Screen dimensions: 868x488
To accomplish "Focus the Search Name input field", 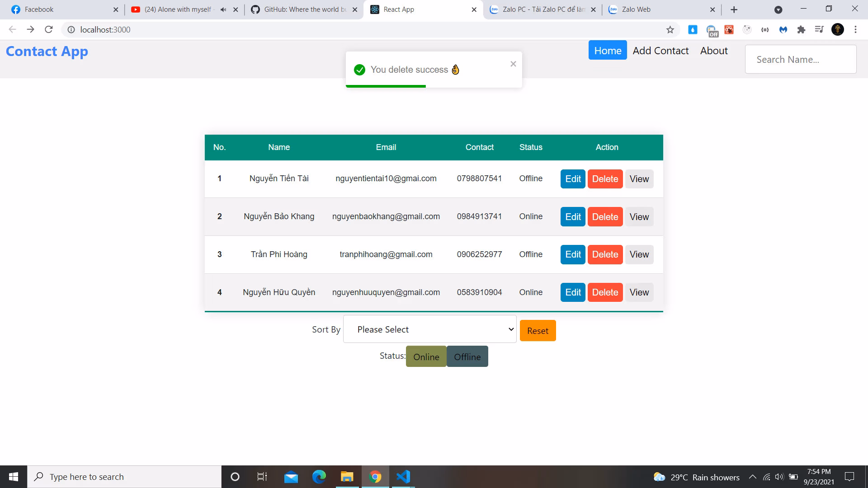I will click(x=800, y=59).
